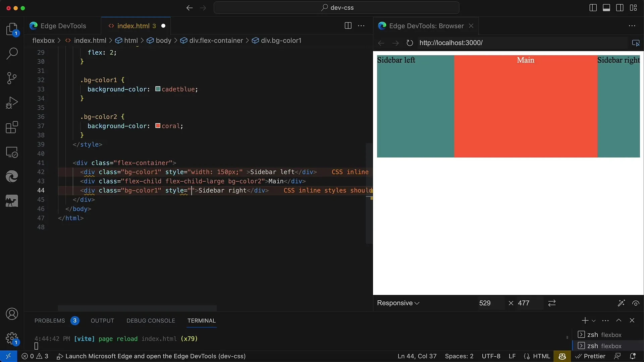
Task: Expand the div.bg-color1 breadcrumb
Action: (277, 41)
